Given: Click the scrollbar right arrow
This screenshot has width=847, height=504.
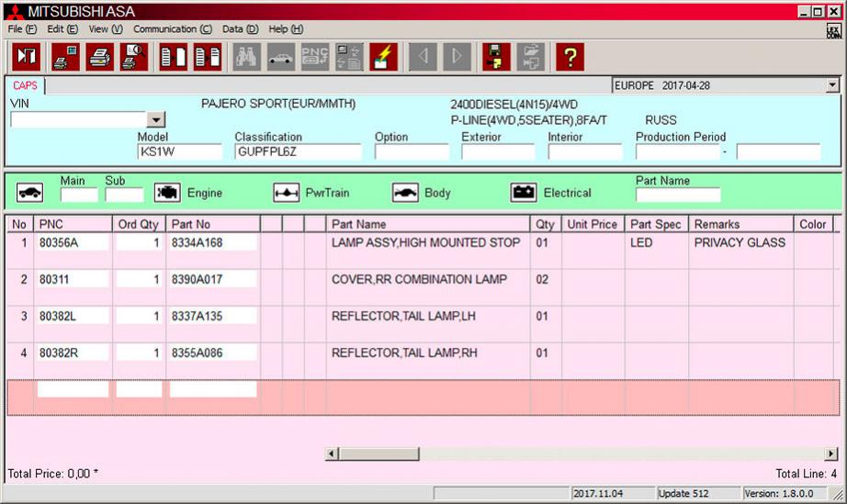Looking at the screenshot, I should coord(831,454).
